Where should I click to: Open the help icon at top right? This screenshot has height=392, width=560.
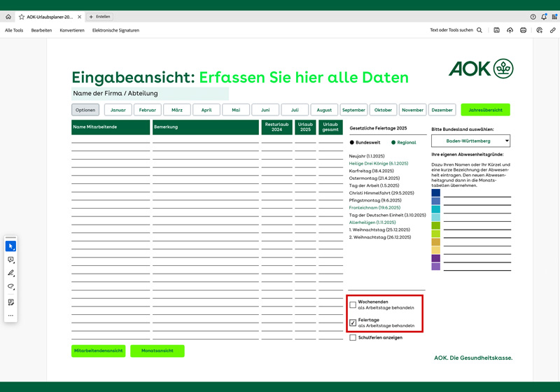point(533,17)
